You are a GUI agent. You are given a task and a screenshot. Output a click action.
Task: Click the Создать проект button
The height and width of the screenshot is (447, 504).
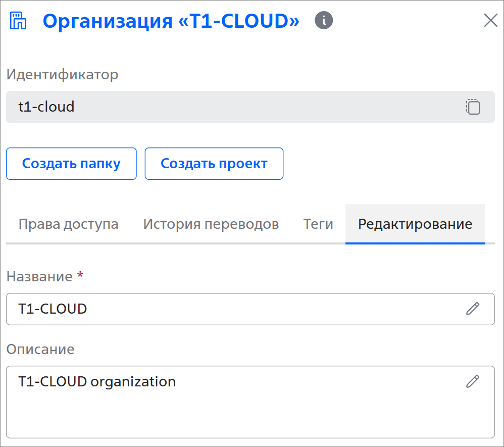coord(214,164)
